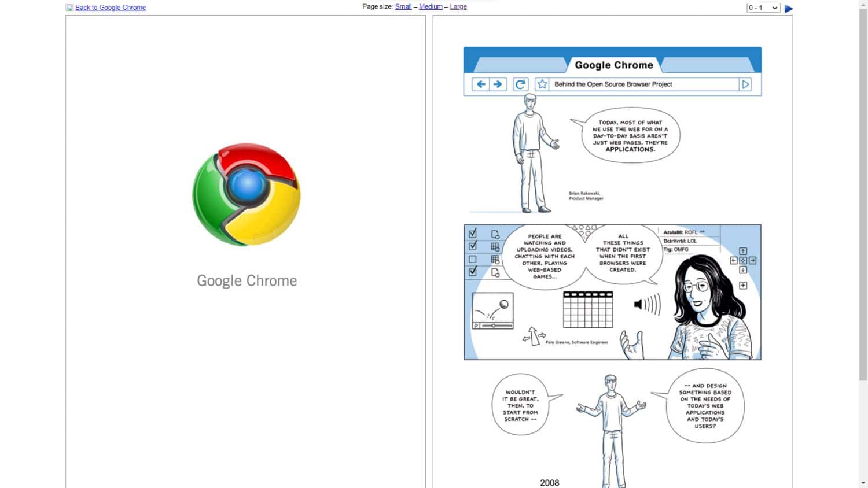Image resolution: width=868 pixels, height=488 pixels.
Task: Click the go arrow at address bar end
Action: (746, 84)
